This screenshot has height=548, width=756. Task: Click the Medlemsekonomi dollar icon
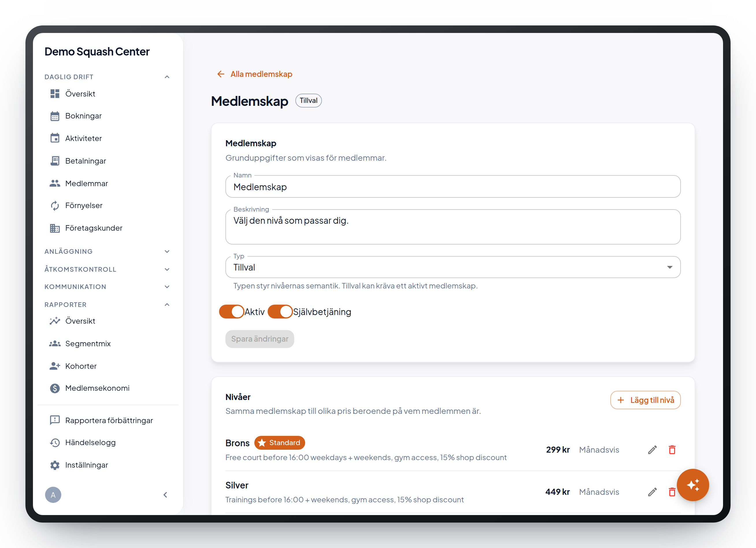(55, 388)
